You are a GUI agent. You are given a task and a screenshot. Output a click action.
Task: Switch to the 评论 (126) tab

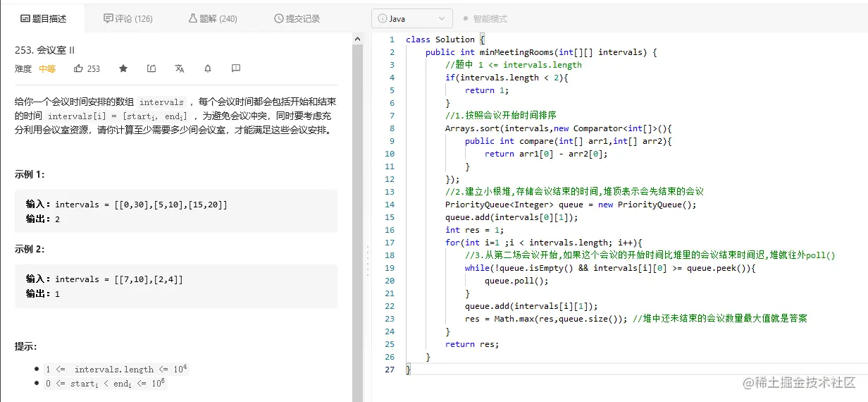128,19
